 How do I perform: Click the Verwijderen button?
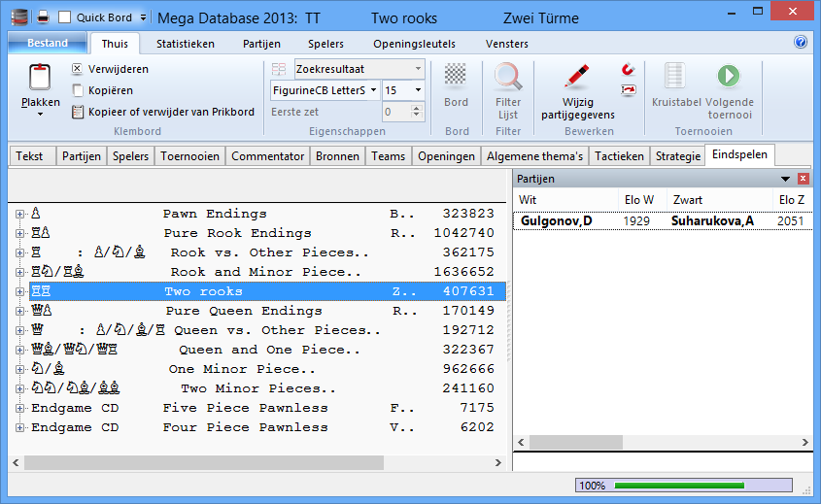pyautogui.click(x=110, y=69)
